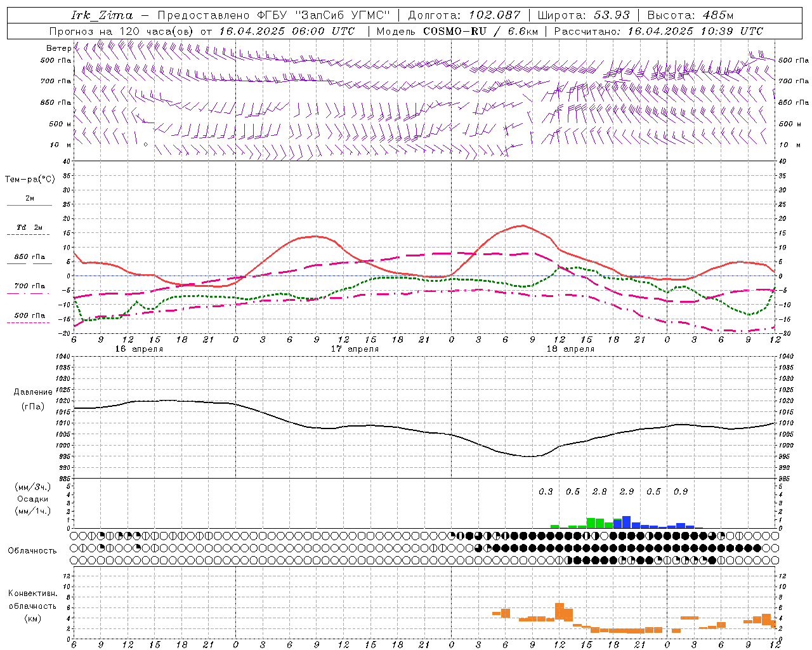Click the "2м" temperature legend entry
812x650 pixels.
tap(30, 198)
